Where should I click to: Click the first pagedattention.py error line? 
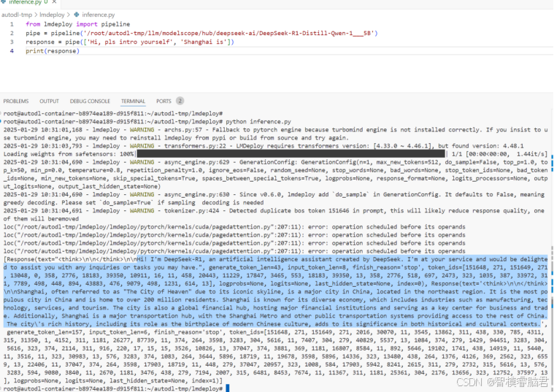coord(234,227)
